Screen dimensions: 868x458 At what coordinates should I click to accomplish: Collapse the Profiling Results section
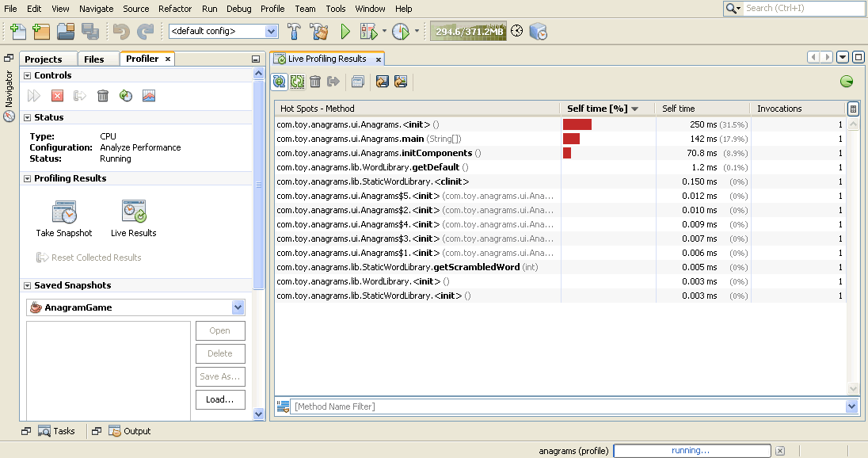[x=27, y=178]
